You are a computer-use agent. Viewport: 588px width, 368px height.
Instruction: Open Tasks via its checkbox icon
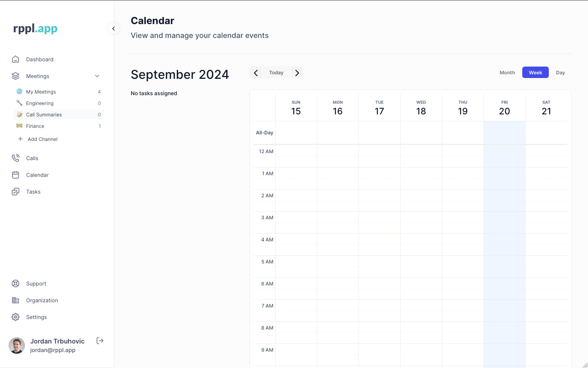coord(16,192)
